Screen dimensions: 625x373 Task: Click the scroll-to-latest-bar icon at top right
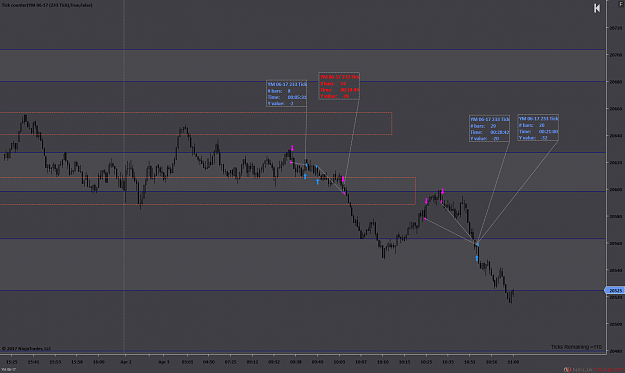(597, 8)
